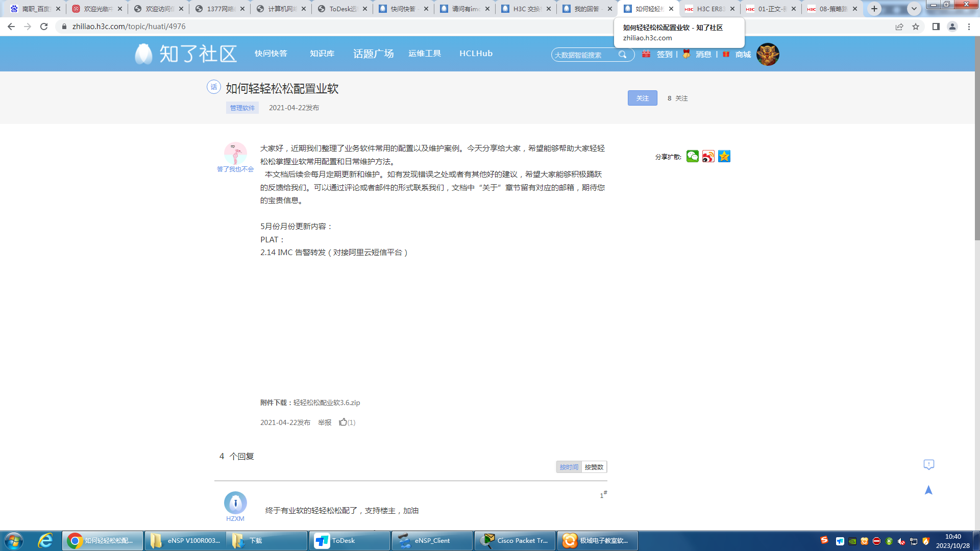This screenshot has width=980, height=551.
Task: Download attachment 轻轻松松配业软3.6.zip
Action: (327, 403)
